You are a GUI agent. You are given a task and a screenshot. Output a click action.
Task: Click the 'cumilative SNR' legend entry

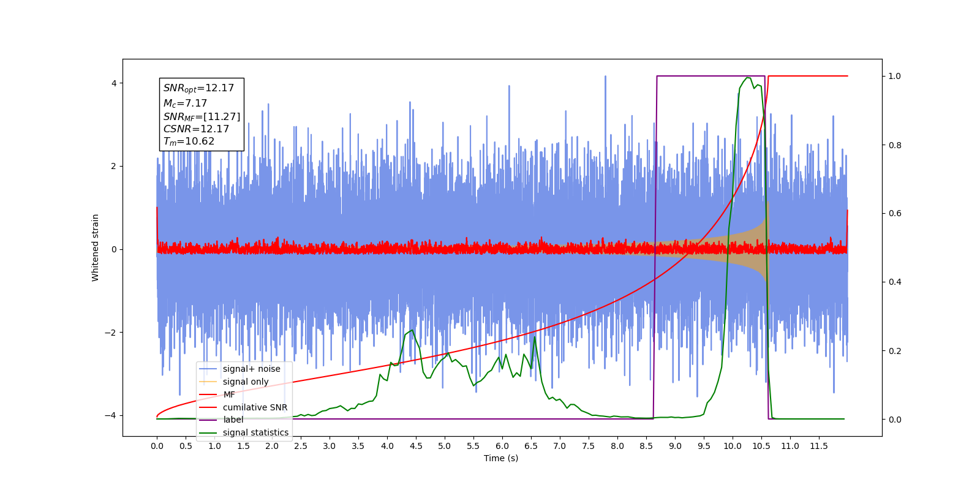click(244, 407)
